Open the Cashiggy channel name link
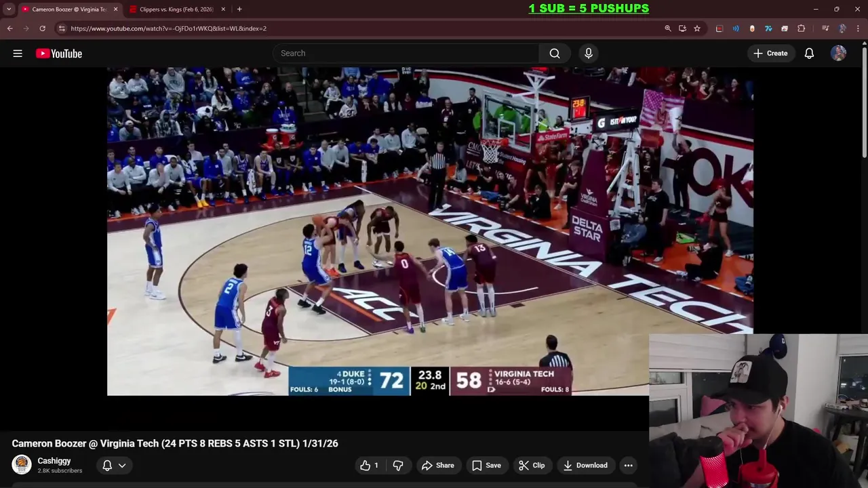The image size is (868, 488). tap(54, 461)
